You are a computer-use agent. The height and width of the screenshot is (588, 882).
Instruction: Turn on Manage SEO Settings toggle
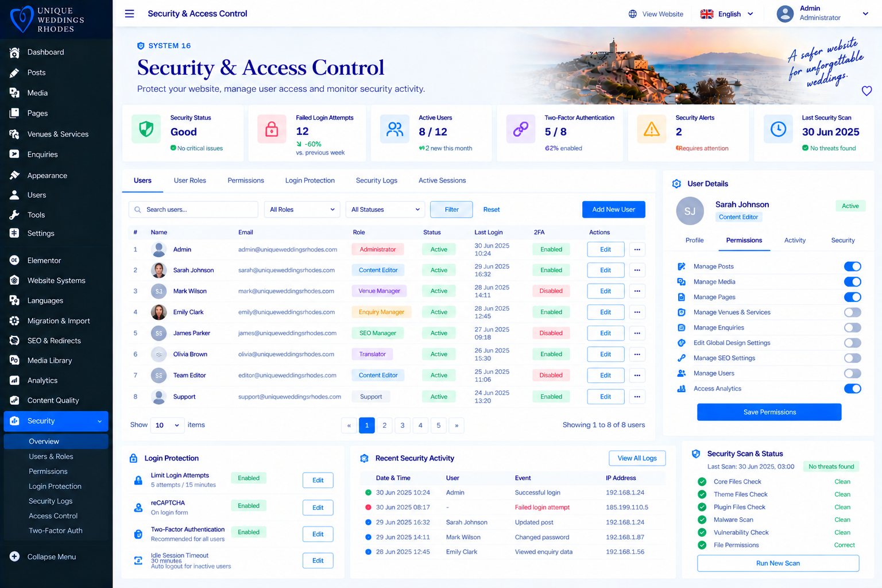click(853, 358)
